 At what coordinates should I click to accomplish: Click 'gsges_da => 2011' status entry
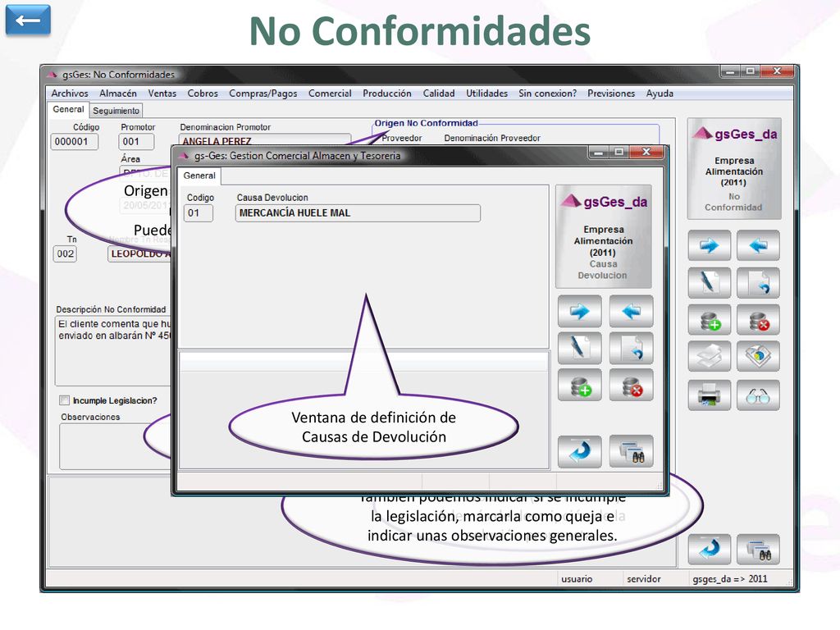(729, 579)
